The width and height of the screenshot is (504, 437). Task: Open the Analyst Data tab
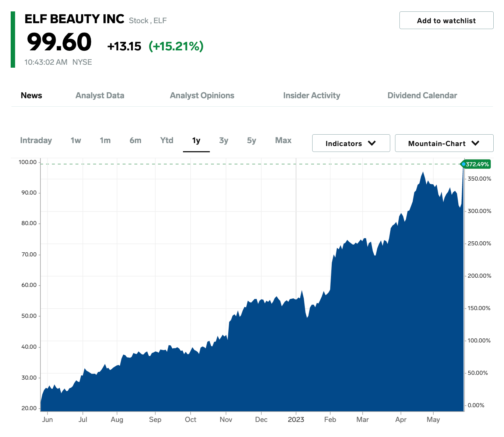(x=100, y=95)
